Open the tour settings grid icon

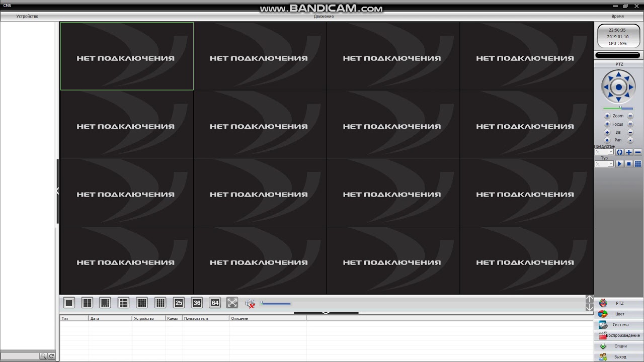tap(638, 164)
